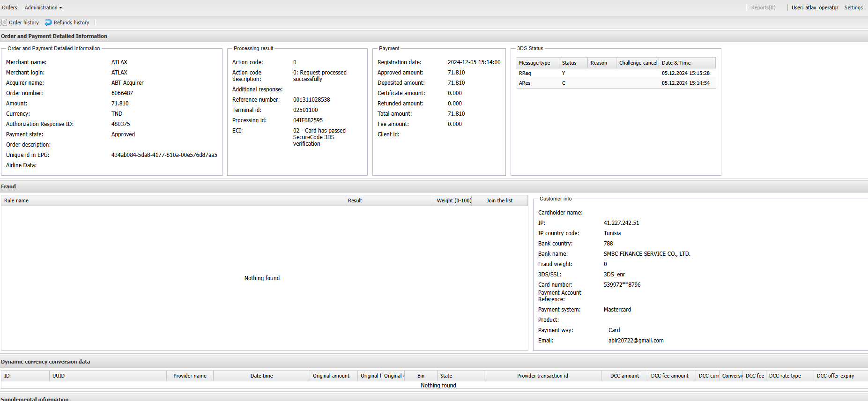Collapse the Dynamic currency conversion data section
The width and height of the screenshot is (868, 401).
point(45,362)
